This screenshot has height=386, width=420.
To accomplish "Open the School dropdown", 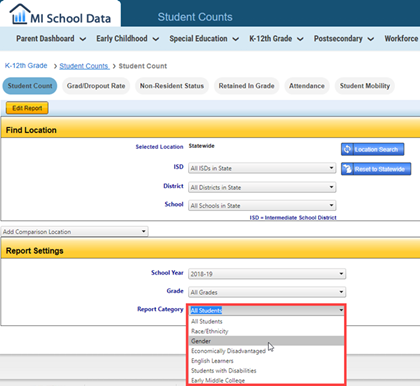I will coord(262,206).
